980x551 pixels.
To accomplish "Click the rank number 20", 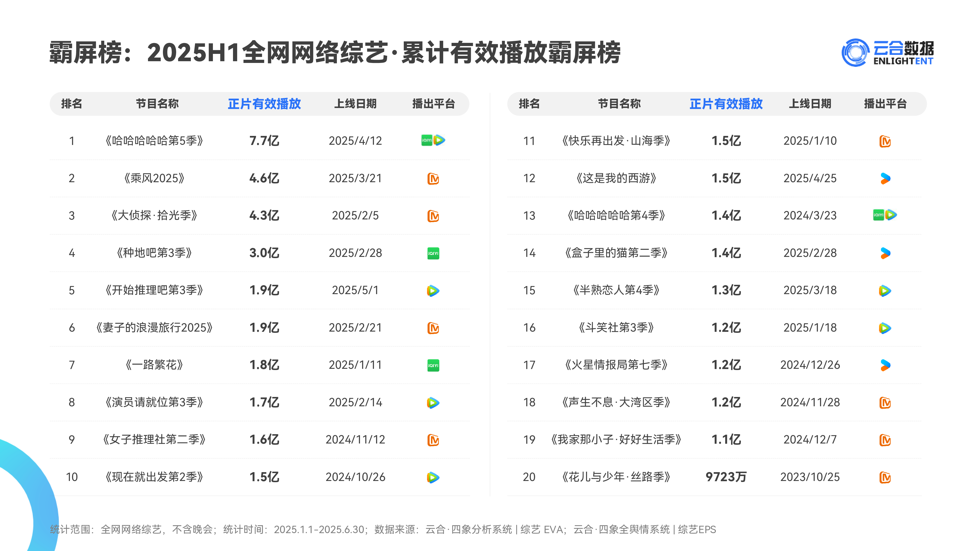I will (x=529, y=477).
